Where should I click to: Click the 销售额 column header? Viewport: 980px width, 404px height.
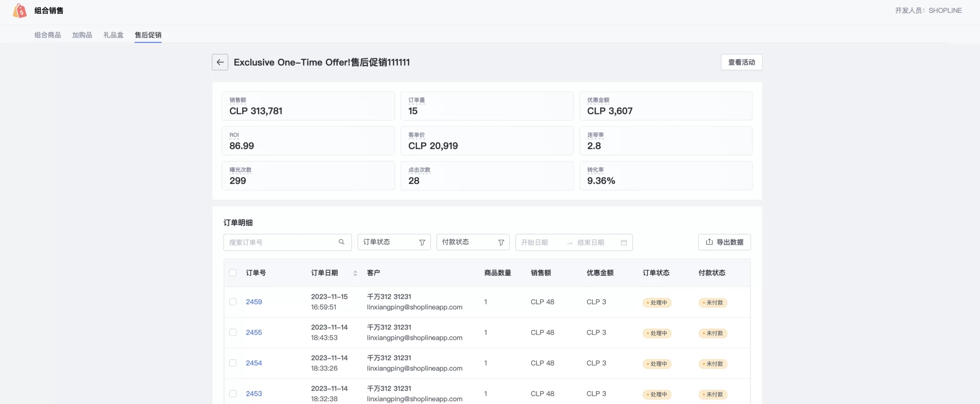[x=541, y=273]
